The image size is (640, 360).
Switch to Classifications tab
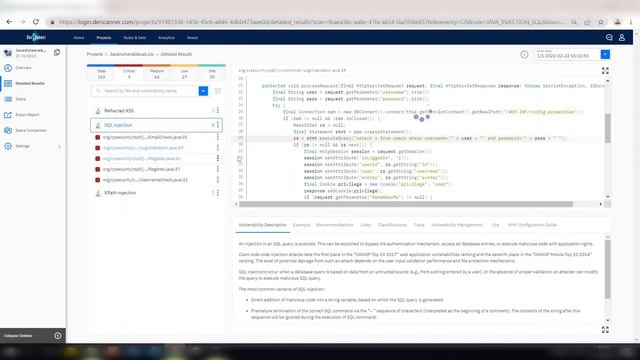pos(392,225)
